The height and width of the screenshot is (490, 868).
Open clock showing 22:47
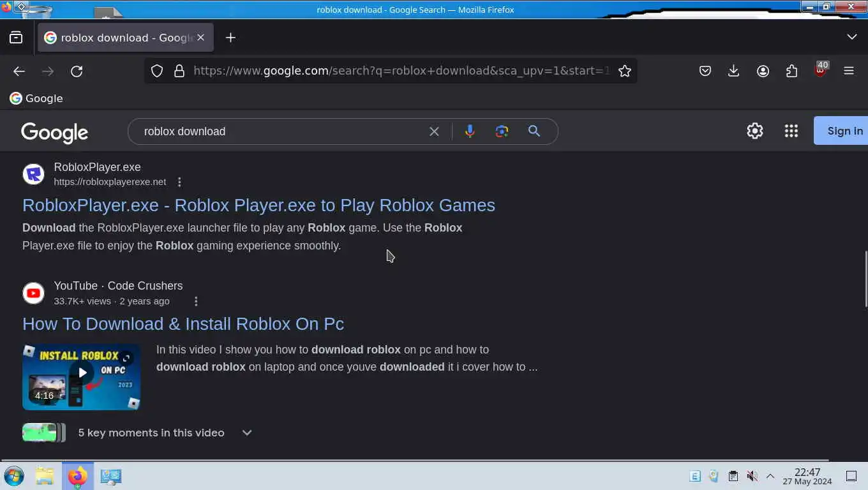(807, 476)
